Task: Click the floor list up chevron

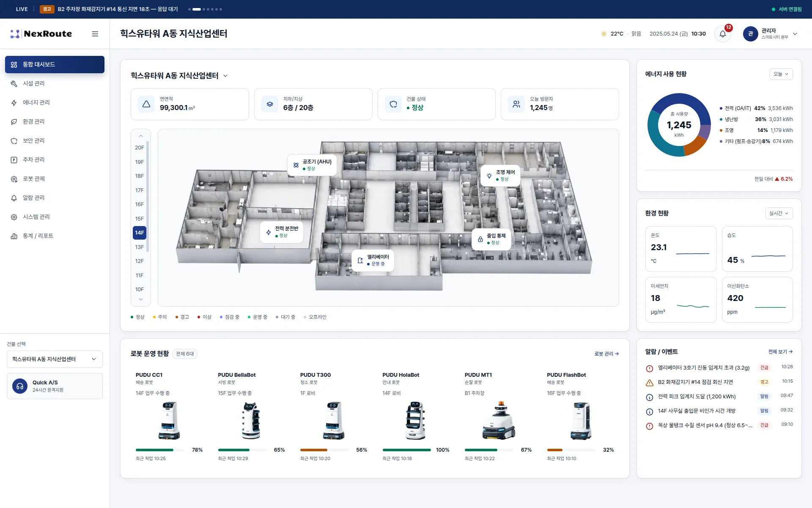Action: pyautogui.click(x=141, y=136)
